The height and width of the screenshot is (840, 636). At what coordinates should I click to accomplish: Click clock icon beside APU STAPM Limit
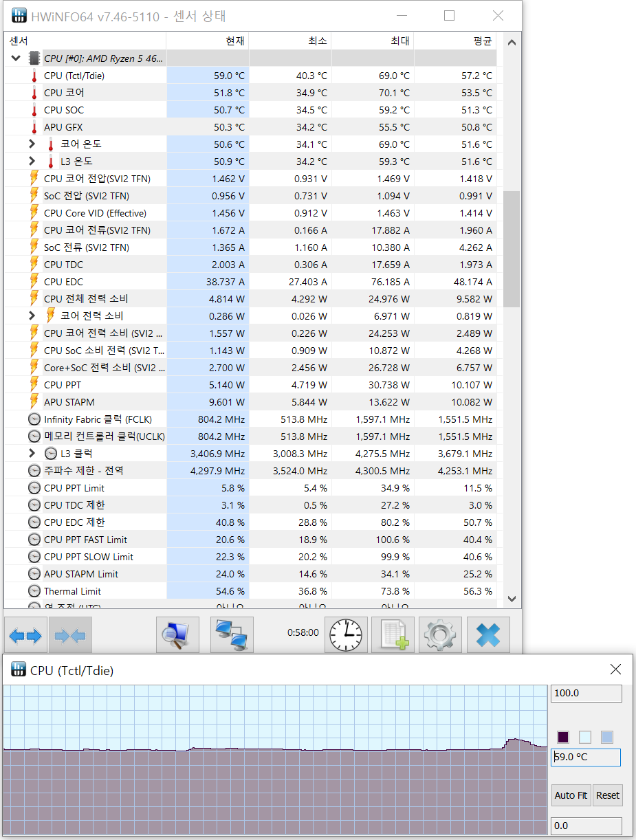pyautogui.click(x=34, y=574)
